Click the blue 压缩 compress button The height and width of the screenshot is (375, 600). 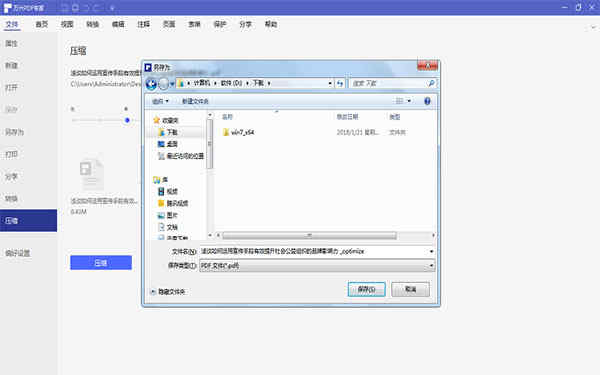click(x=101, y=263)
